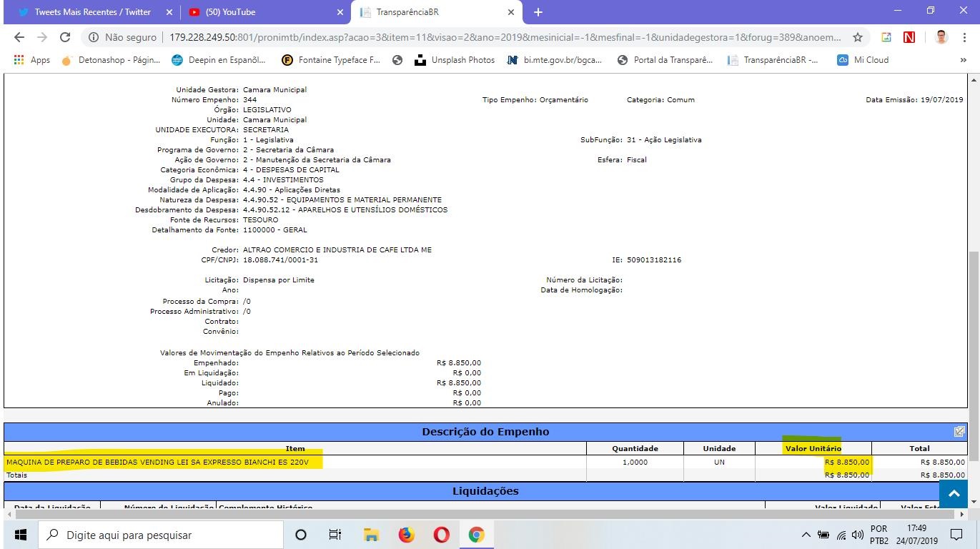Expand the hidden bookmarks overflow chevron
The image size is (980, 549).
click(963, 60)
